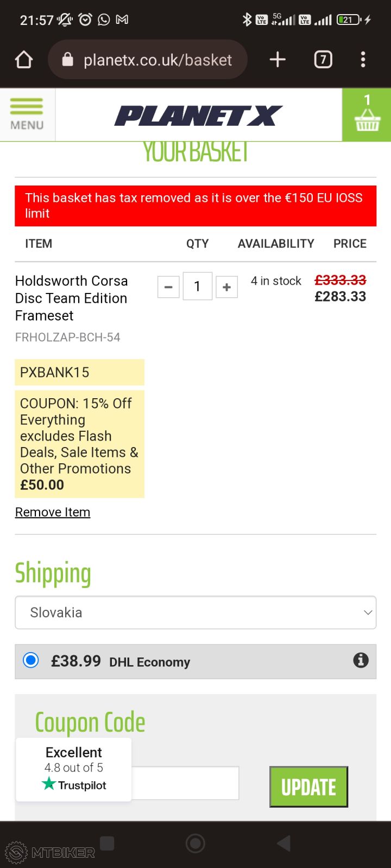Open the Trustpilot Excellent rating widget

tap(74, 769)
